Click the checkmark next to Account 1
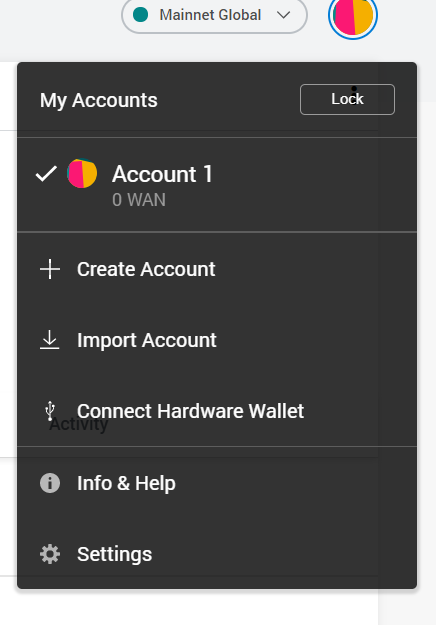 click(x=46, y=174)
